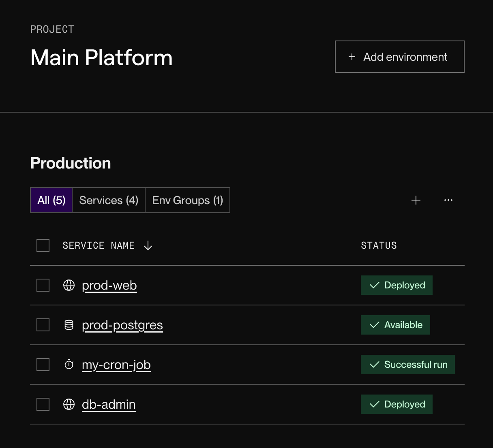493x448 pixels.
Task: Click the Add environment button
Action: tap(399, 57)
